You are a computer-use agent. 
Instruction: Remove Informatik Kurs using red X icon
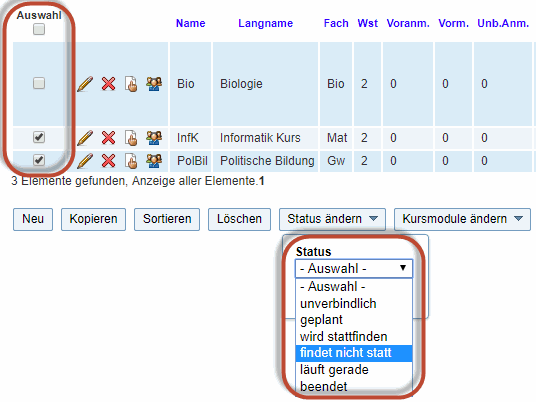tap(108, 138)
